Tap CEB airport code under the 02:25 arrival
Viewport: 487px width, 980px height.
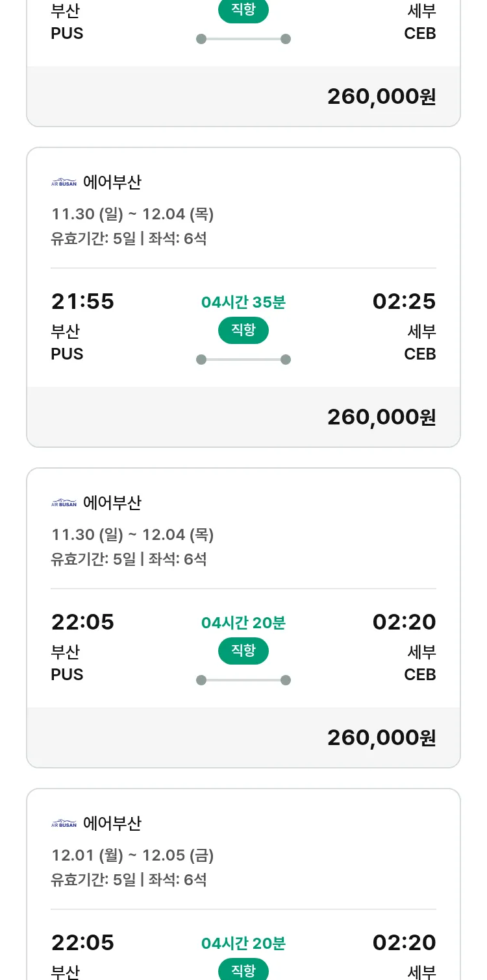tap(419, 354)
